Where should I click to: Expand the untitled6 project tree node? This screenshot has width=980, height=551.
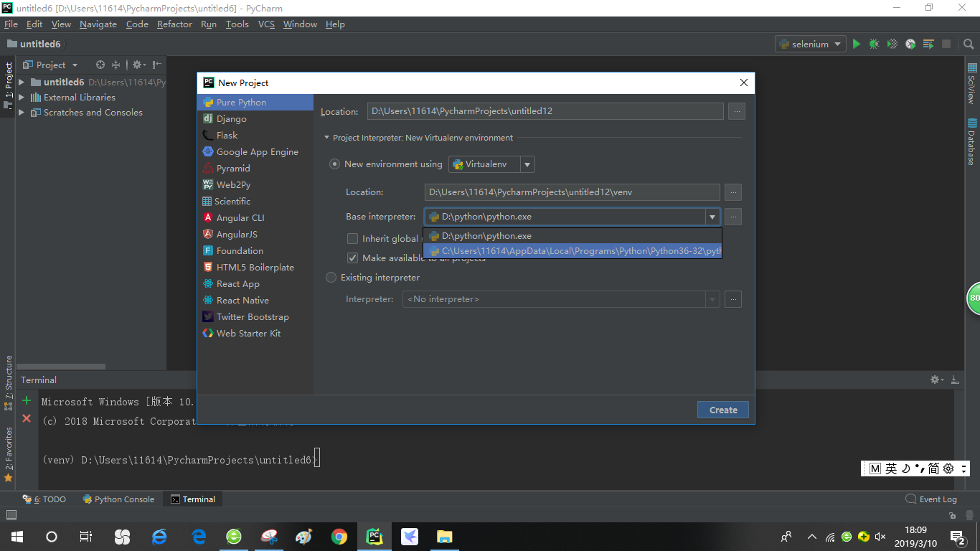[22, 83]
